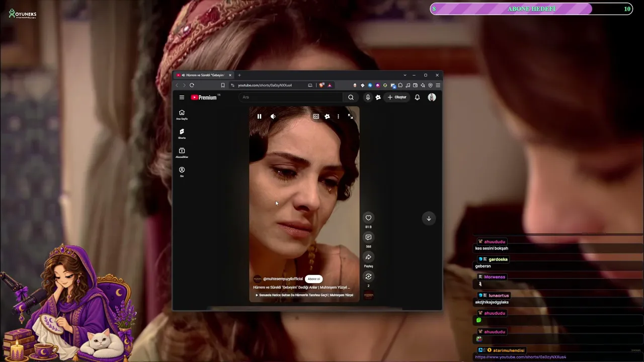This screenshot has width=644, height=362.
Task: Cast or pop out media from the address bar
Action: tap(310, 85)
